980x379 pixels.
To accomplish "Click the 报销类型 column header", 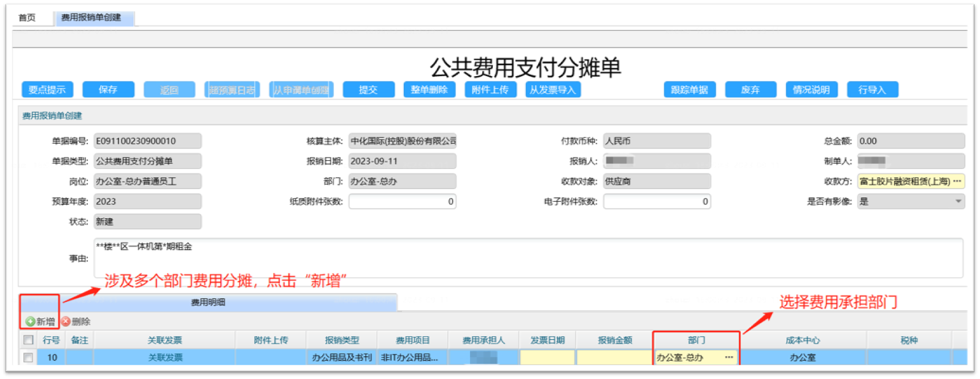I will (342, 340).
